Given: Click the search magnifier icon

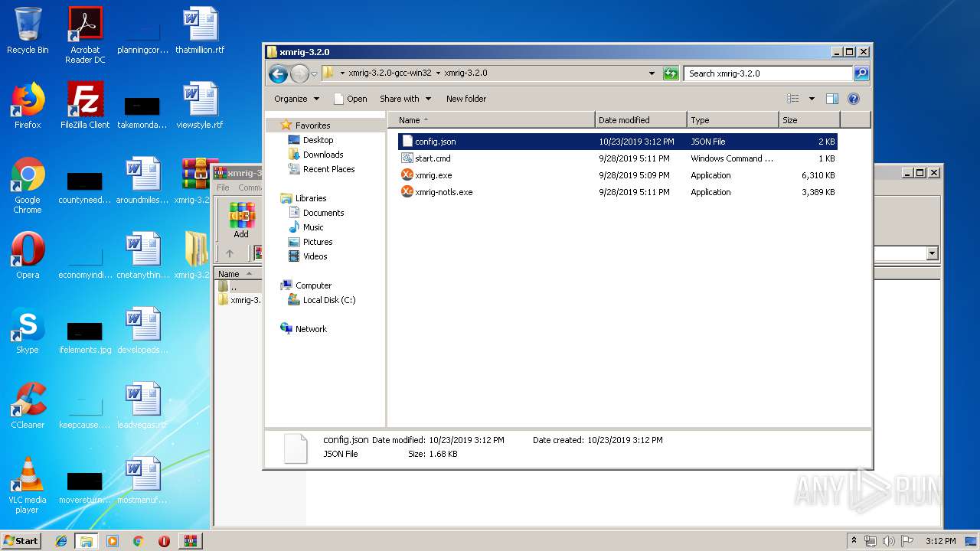Looking at the screenshot, I should [861, 73].
